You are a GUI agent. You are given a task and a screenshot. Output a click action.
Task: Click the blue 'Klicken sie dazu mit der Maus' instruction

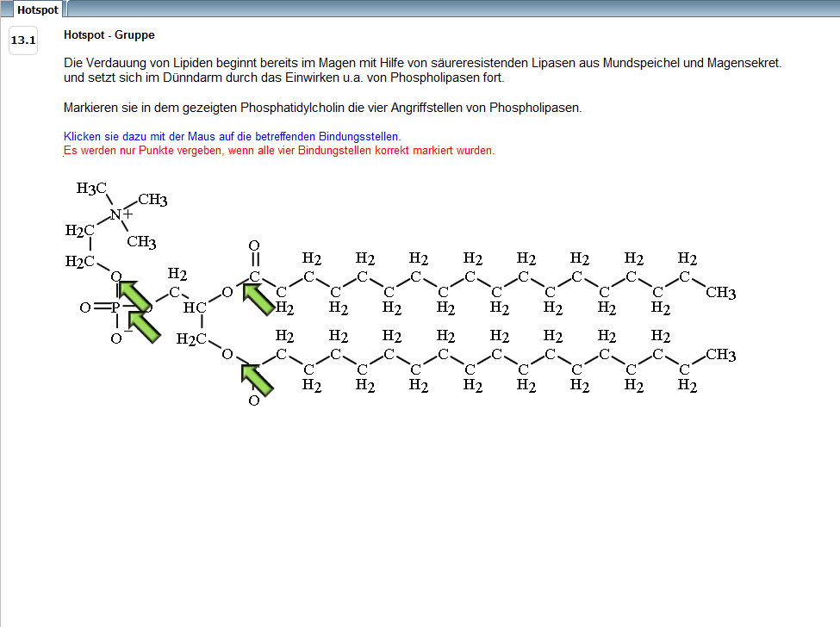click(232, 137)
